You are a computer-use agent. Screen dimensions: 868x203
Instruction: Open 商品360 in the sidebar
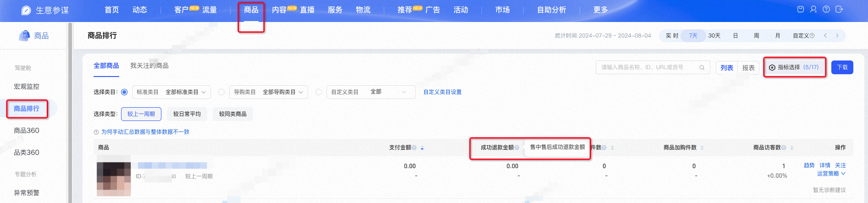pyautogui.click(x=27, y=131)
